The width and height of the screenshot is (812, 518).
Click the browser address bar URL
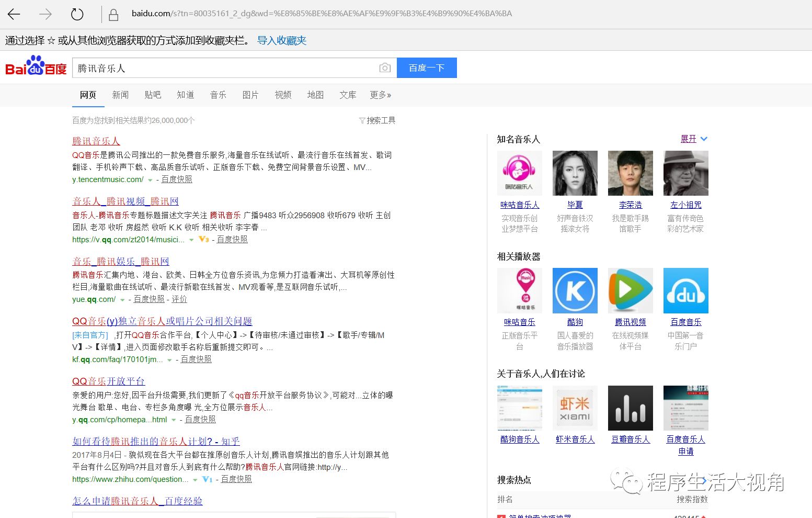[x=322, y=14]
